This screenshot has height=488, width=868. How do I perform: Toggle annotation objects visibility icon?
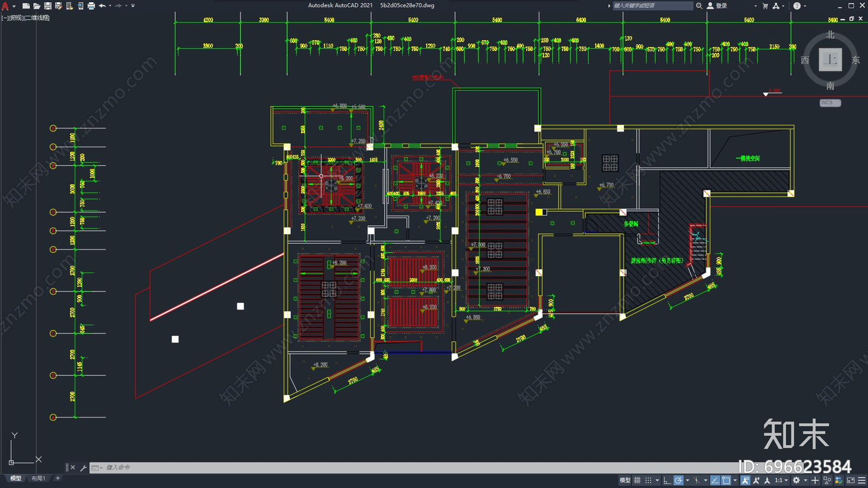tap(745, 480)
